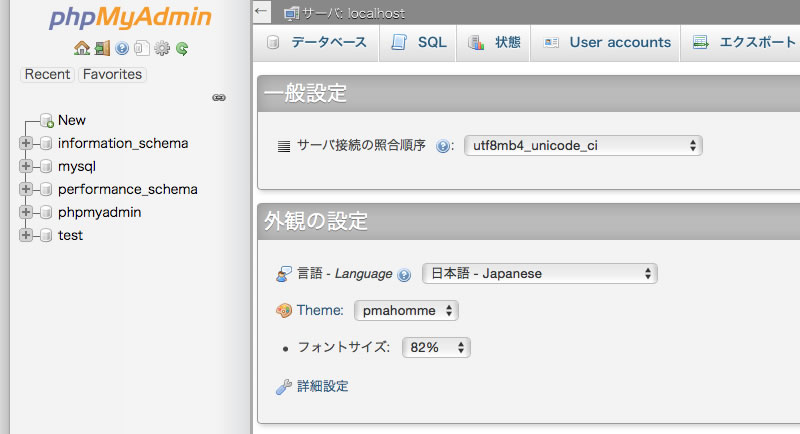The width and height of the screenshot is (800, 434).
Task: Open the 日本語 - Japanese language dropdown
Action: (x=540, y=273)
